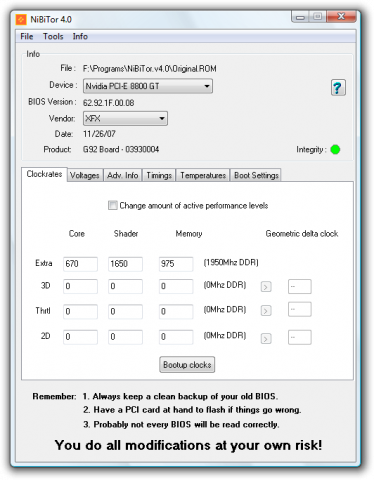374x480 pixels.
Task: Click the 2D geometric delta clock field
Action: coord(300,337)
